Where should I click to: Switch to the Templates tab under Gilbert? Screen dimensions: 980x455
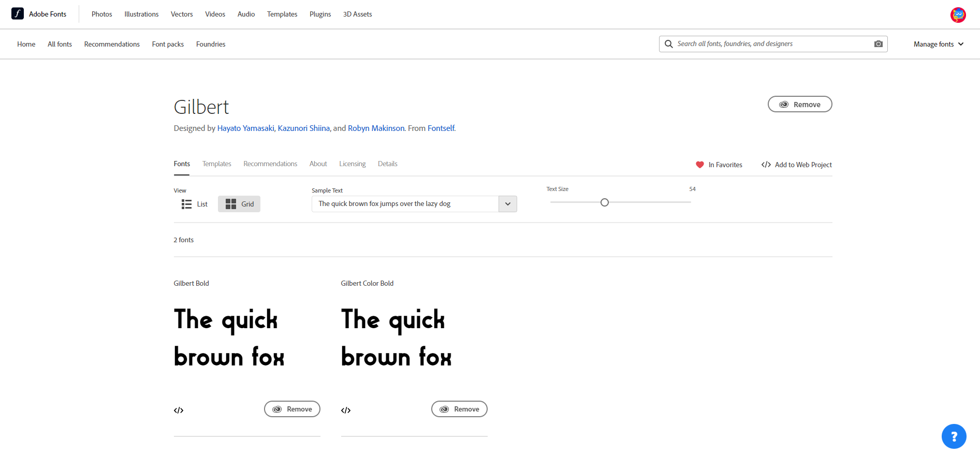click(216, 164)
